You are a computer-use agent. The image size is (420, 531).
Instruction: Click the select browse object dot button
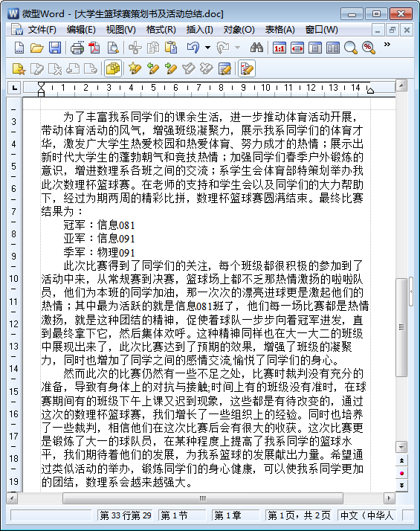tap(401, 473)
